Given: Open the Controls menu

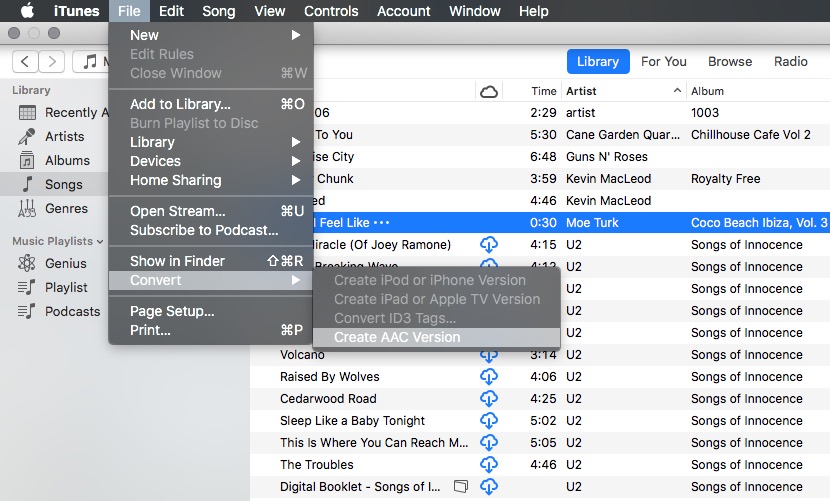Looking at the screenshot, I should point(331,11).
